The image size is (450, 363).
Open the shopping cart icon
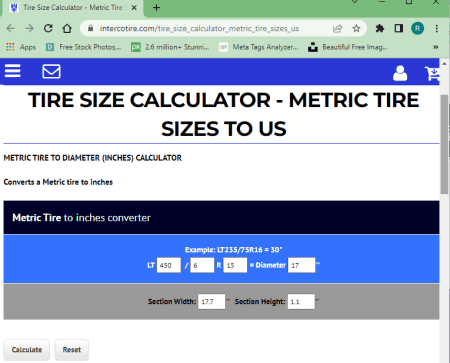tap(432, 73)
